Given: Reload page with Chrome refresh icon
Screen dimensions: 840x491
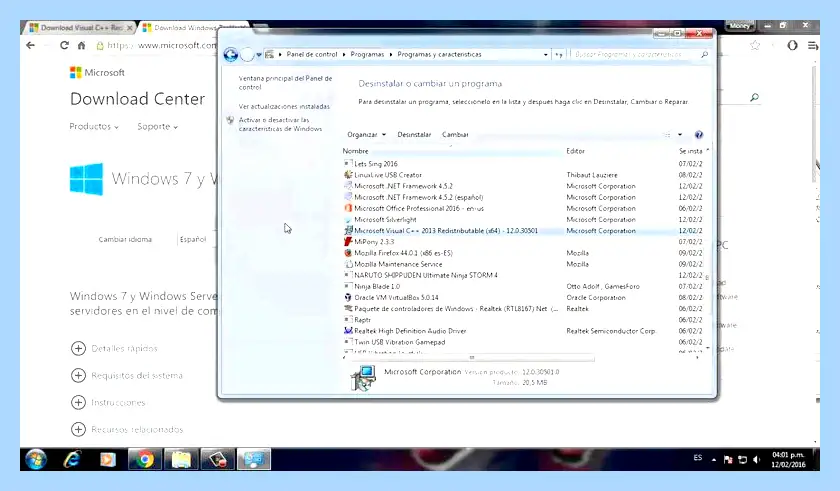Looking at the screenshot, I should 64,46.
